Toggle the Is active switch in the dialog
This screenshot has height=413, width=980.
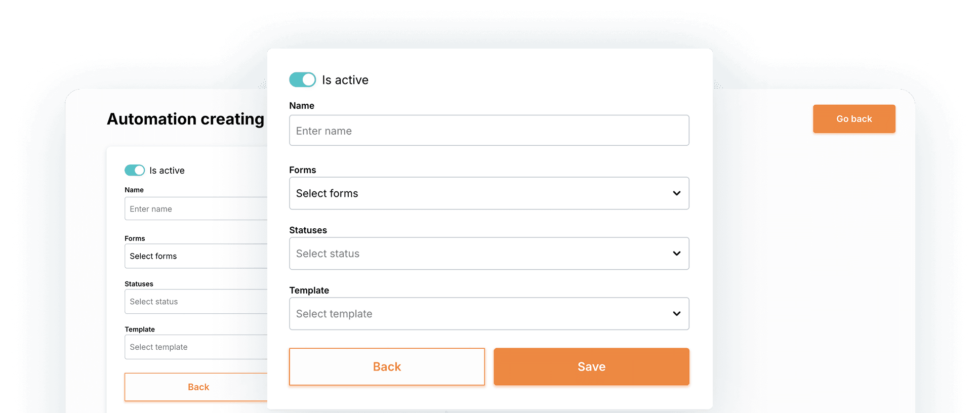[302, 79]
